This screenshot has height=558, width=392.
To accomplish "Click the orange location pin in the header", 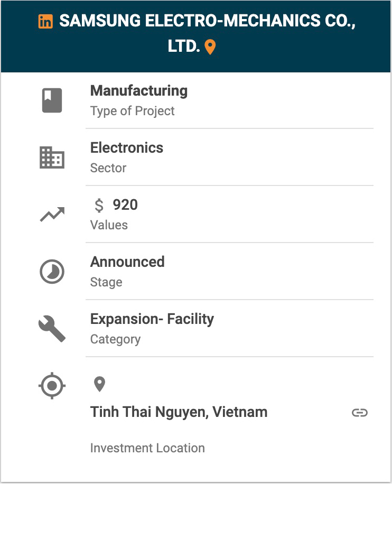I will coord(210,47).
